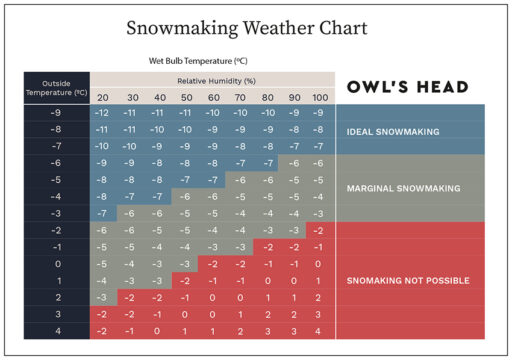This screenshot has height=360, width=512.
Task: Click the Snowmaking Weather Chart title
Action: [247, 28]
